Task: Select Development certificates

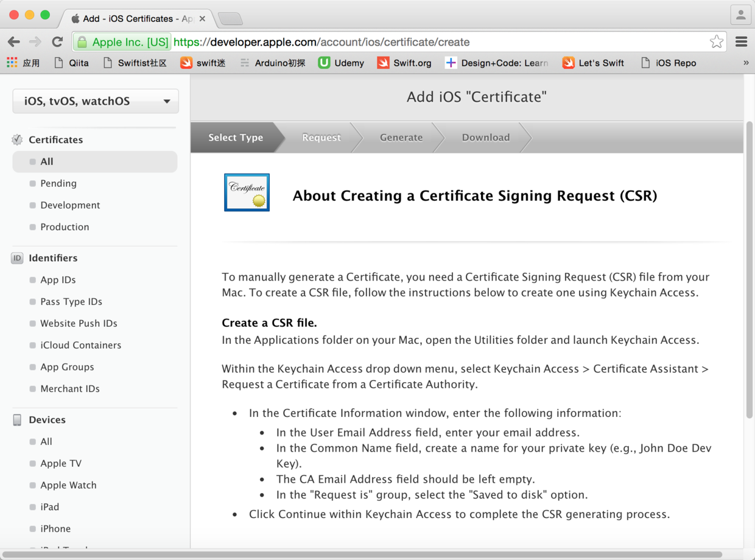Action: pos(70,205)
